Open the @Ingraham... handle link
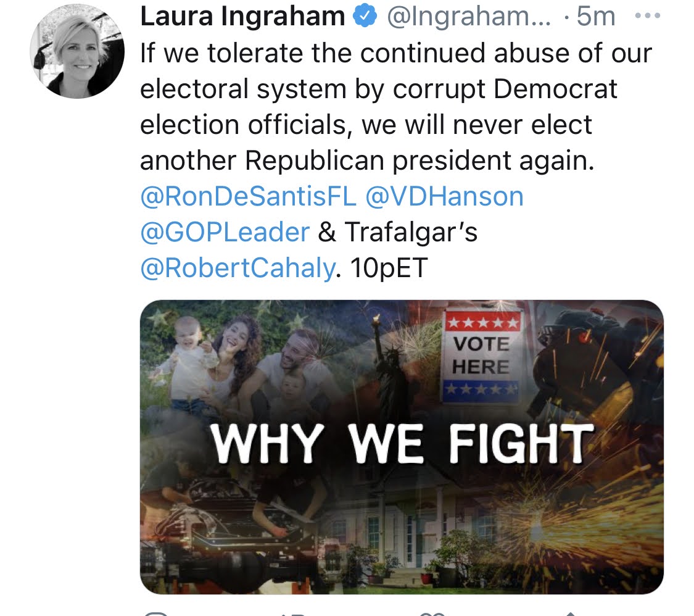This screenshot has height=616, width=694. (469, 17)
